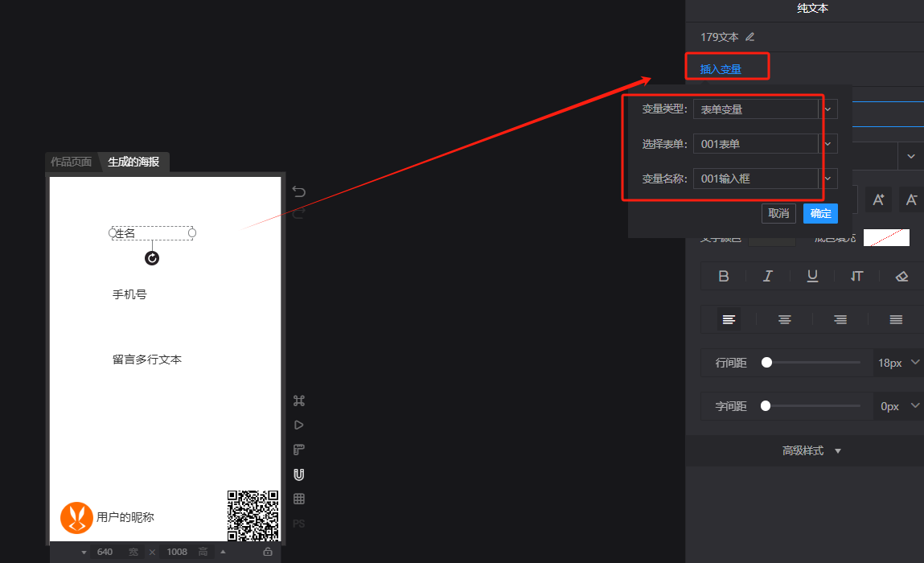Image resolution: width=924 pixels, height=563 pixels.
Task: Align text right
Action: (x=840, y=319)
